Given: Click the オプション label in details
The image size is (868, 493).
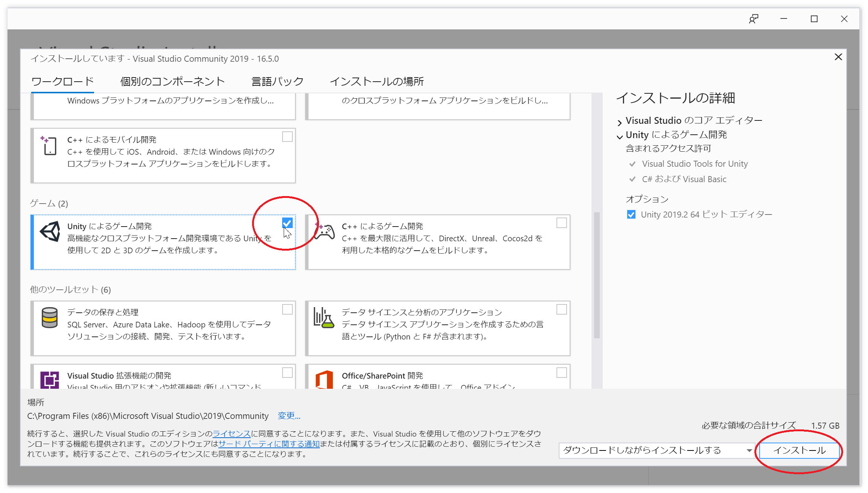Looking at the screenshot, I should pyautogui.click(x=647, y=199).
